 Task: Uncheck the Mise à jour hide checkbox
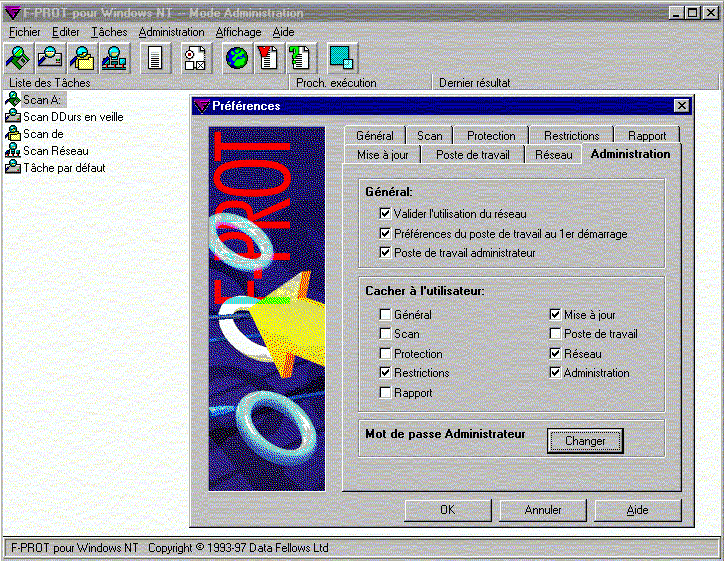pos(555,314)
